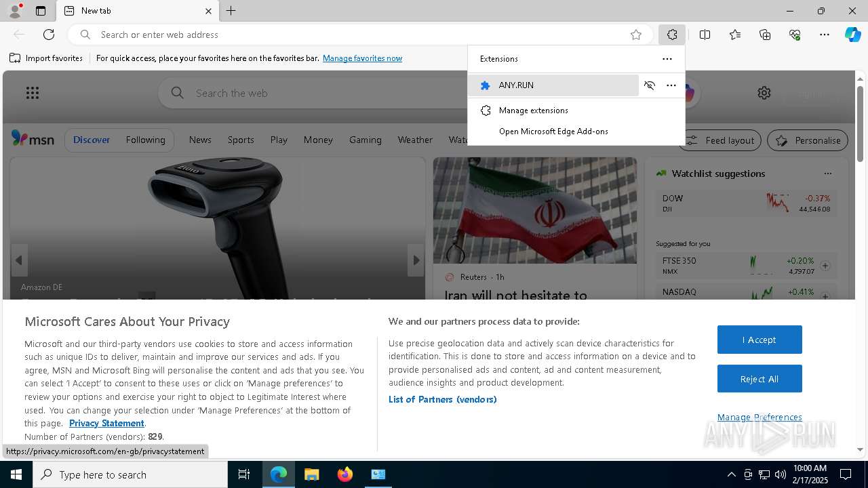Go to the msn logo home
The height and width of the screenshot is (488, 868).
tap(33, 139)
